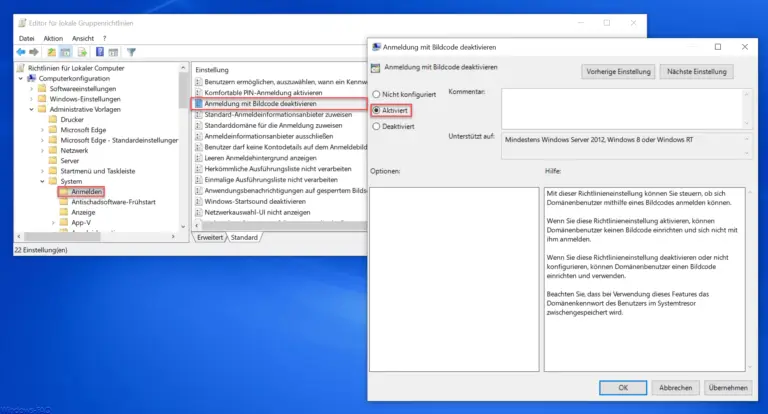The image size is (768, 414).
Task: Click the blue Back arrow in toolbar
Action: [x=21, y=52]
